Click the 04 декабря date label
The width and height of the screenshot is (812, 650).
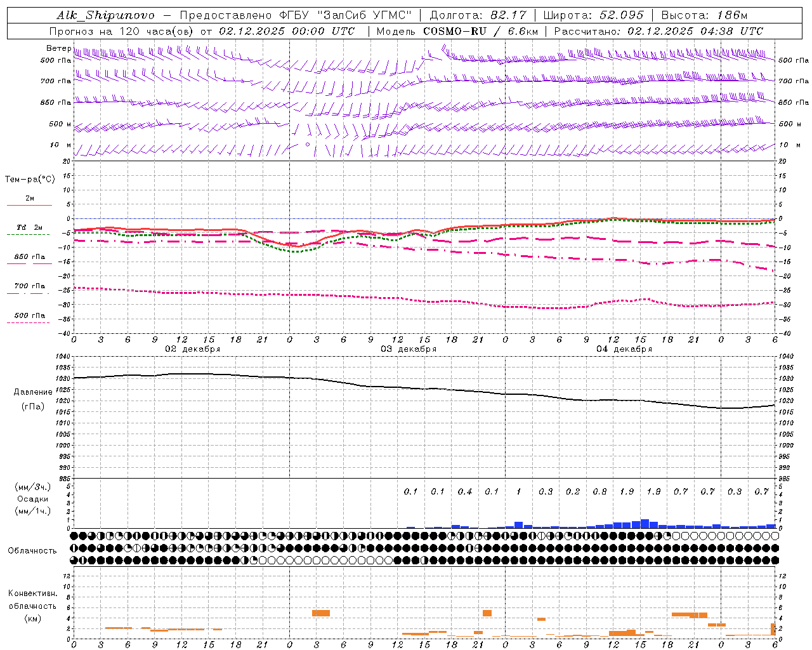point(624,349)
